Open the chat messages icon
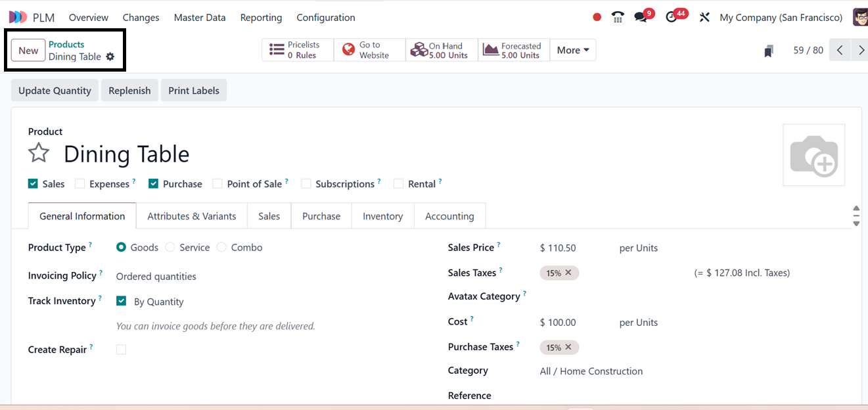The width and height of the screenshot is (868, 410). [641, 17]
